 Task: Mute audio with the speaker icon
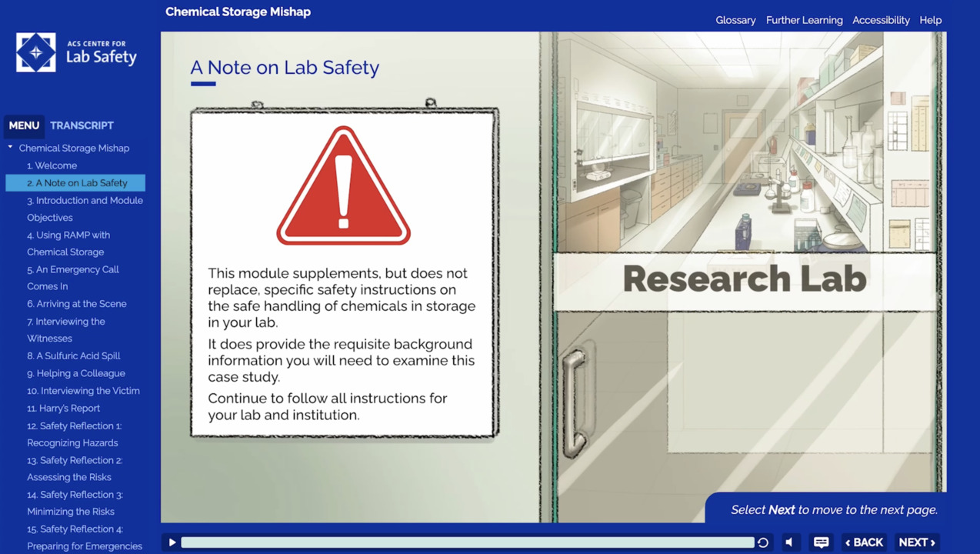[x=790, y=542]
